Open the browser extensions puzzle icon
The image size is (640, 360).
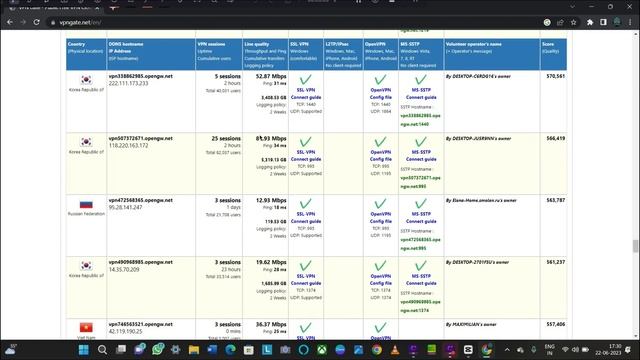590,22
